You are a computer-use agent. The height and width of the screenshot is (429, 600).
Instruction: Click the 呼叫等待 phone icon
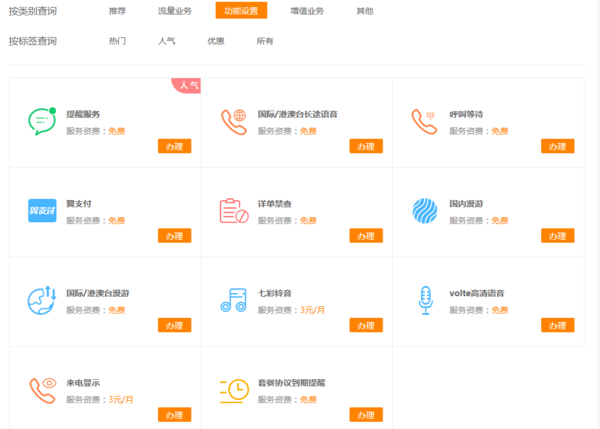coord(425,121)
